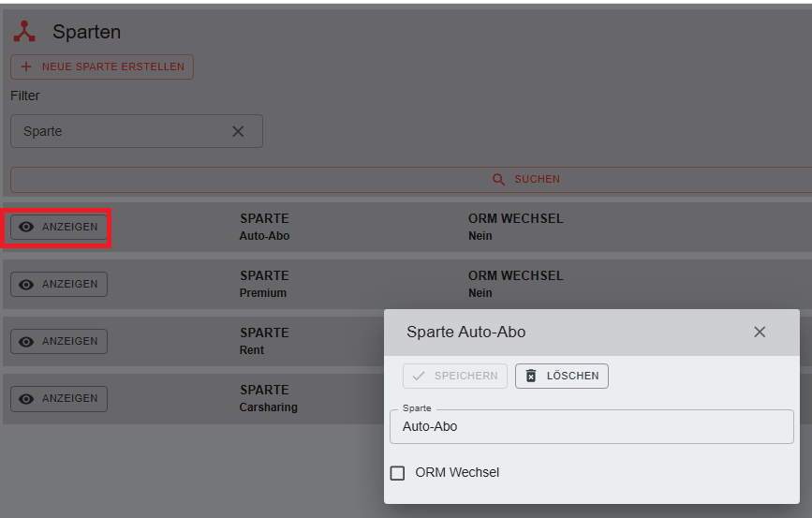View the Carsharing row with Anzeigen
Viewport: 812px width, 518px height.
pos(59,398)
